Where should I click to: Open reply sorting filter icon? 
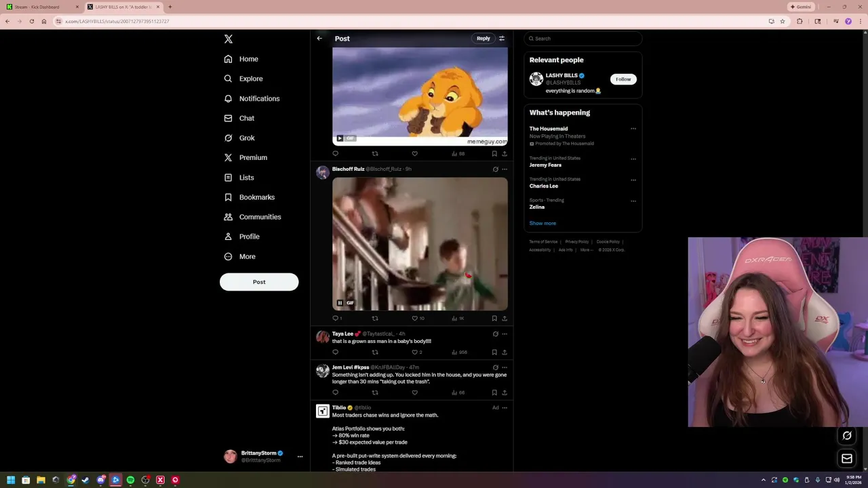tap(502, 39)
